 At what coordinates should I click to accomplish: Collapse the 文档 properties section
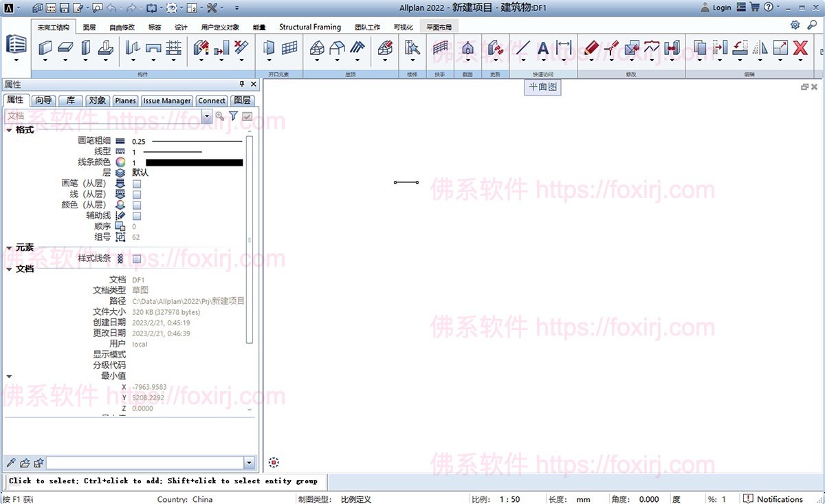point(8,268)
